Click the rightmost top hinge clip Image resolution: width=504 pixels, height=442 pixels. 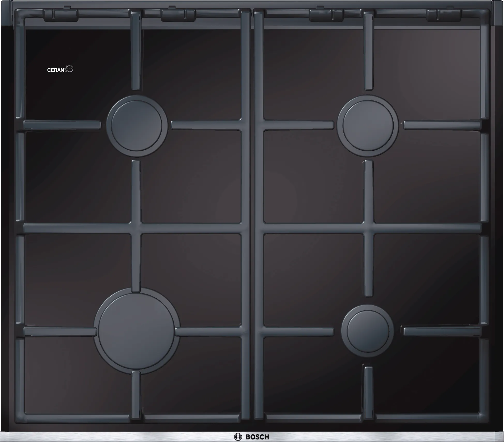click(444, 15)
